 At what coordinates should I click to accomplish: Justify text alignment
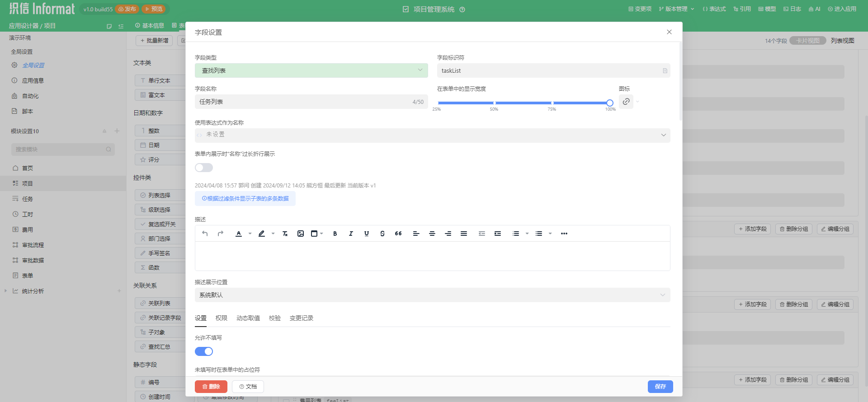[x=464, y=234]
